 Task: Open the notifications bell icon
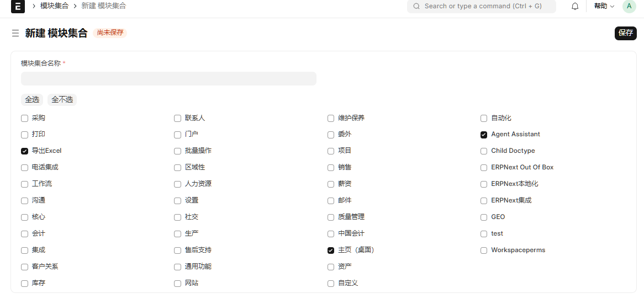[x=575, y=6]
